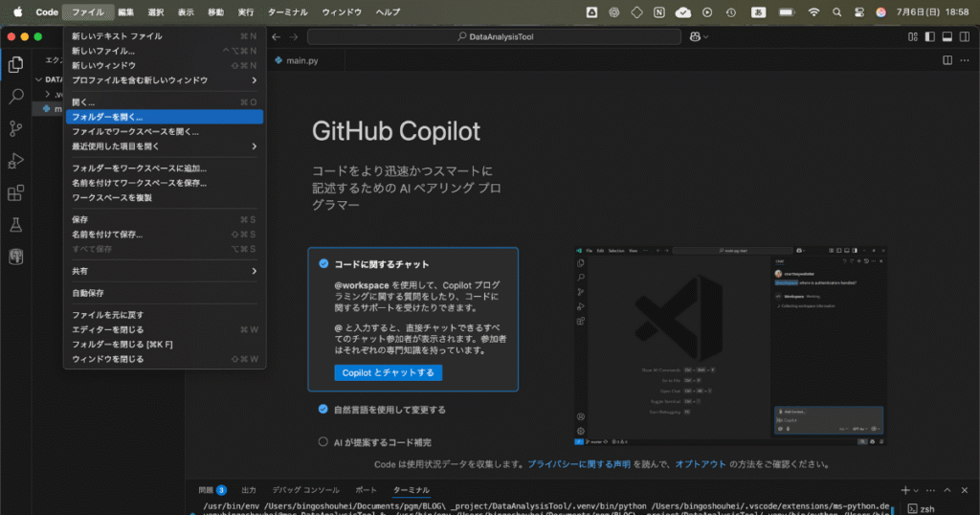
Task: Open the zsh terminal entry
Action: [922, 508]
